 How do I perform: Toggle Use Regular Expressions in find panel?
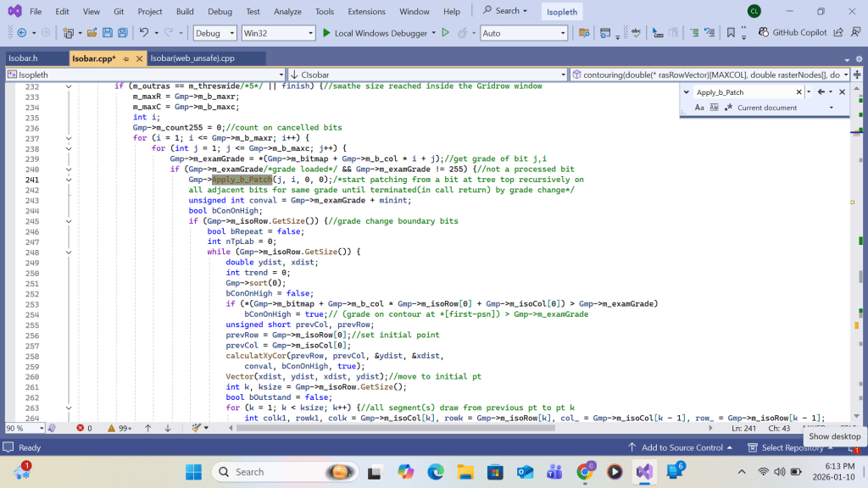[x=727, y=108]
